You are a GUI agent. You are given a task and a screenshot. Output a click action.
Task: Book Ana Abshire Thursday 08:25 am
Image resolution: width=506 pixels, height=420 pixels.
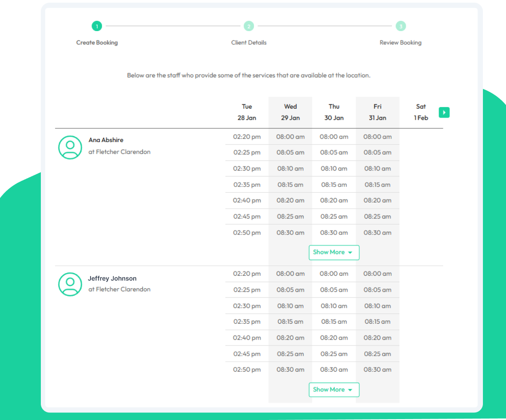pos(334,217)
